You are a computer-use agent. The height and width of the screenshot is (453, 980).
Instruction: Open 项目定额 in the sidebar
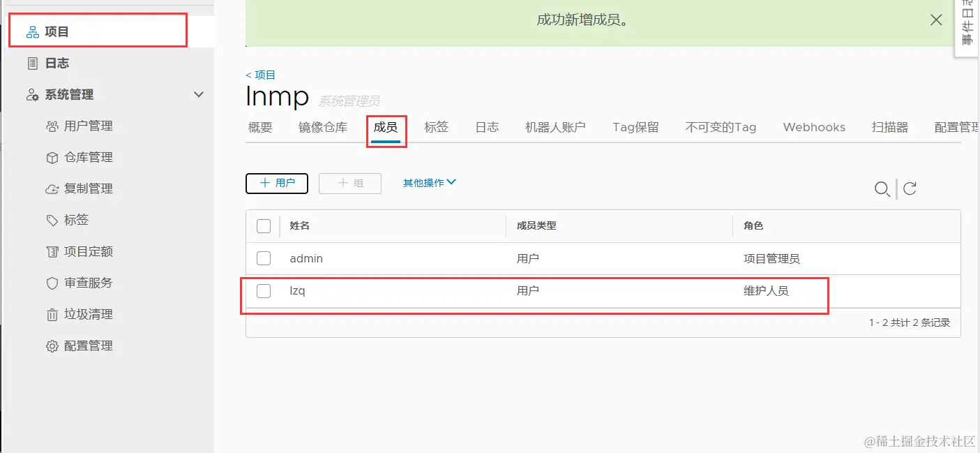point(88,252)
